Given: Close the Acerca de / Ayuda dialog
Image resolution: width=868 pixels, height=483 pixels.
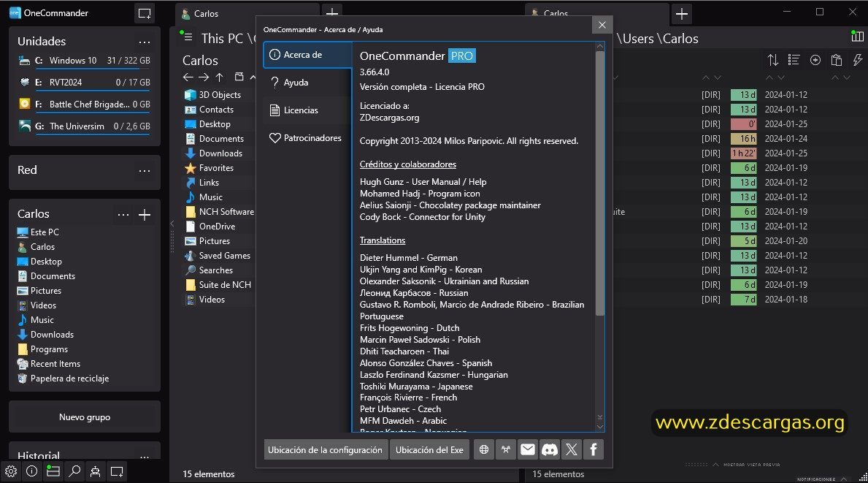Looking at the screenshot, I should coord(602,25).
